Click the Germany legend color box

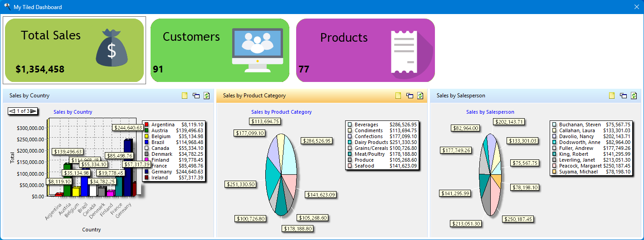click(x=146, y=172)
